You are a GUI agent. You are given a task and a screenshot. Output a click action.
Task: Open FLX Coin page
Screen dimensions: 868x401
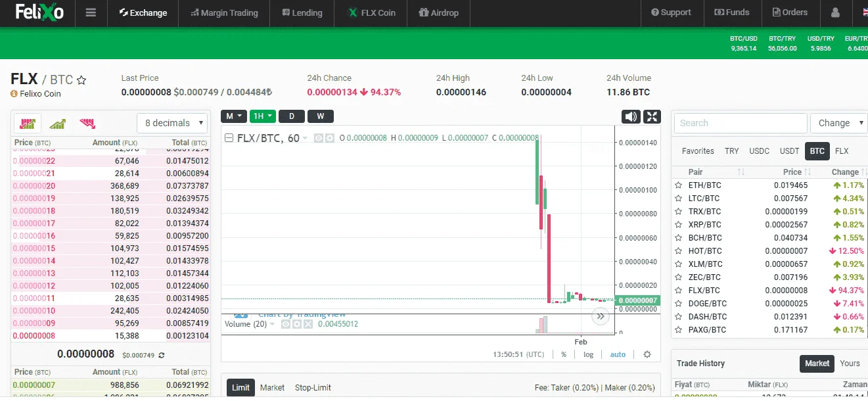pyautogui.click(x=371, y=12)
